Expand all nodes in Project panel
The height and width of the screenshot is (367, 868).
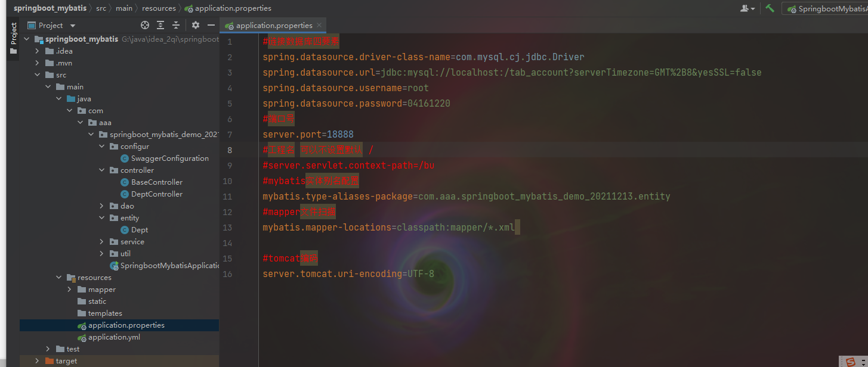pyautogui.click(x=160, y=25)
